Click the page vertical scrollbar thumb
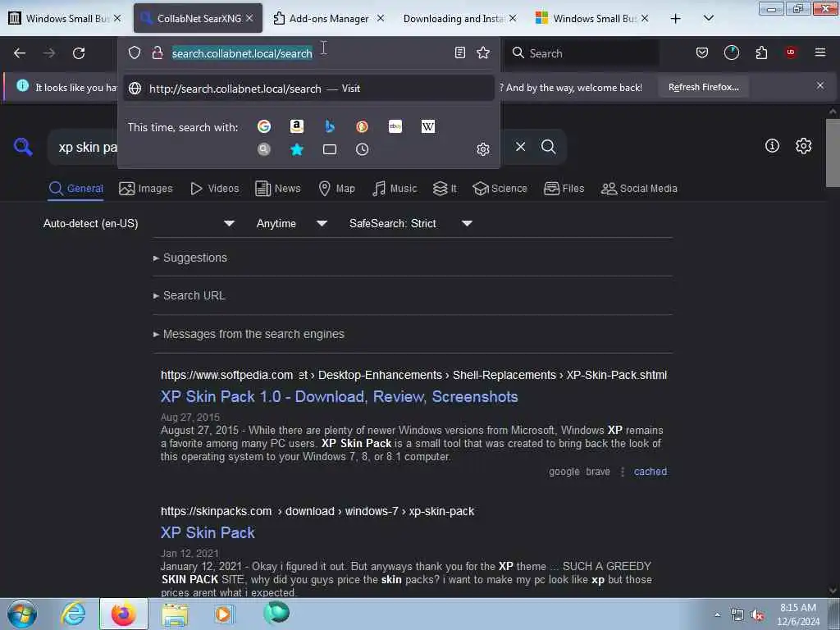This screenshot has height=630, width=840. [833, 153]
